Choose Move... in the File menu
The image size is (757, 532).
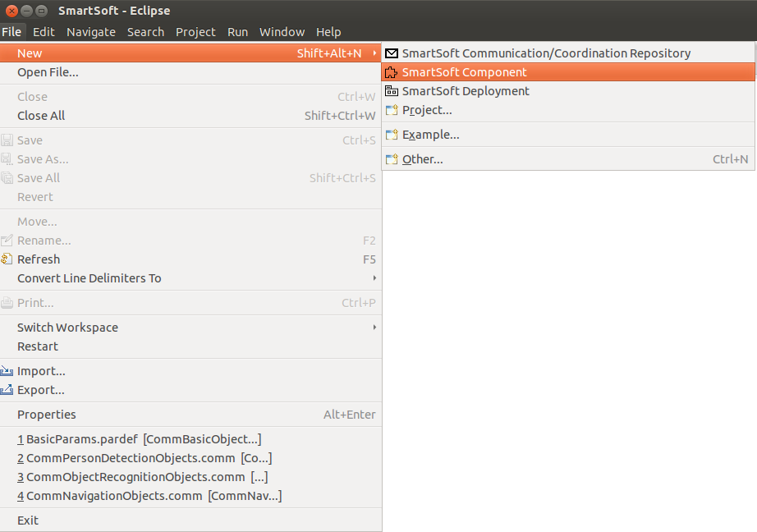[190, 222]
